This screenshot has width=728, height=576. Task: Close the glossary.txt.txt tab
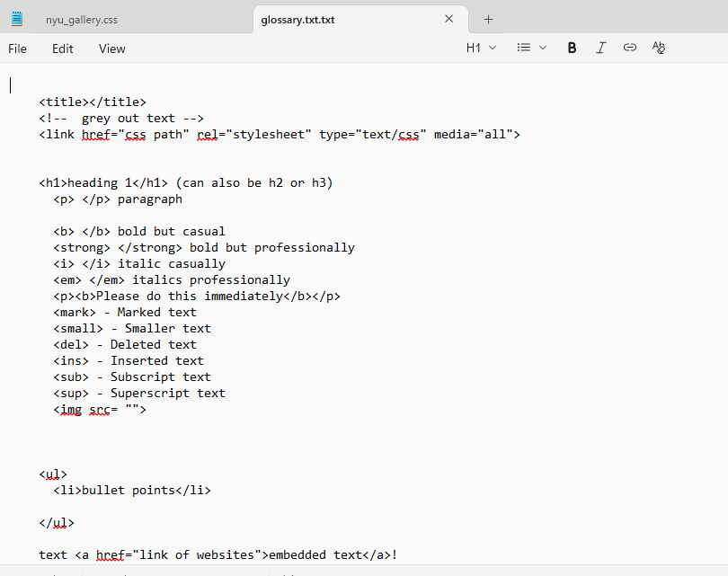click(448, 17)
